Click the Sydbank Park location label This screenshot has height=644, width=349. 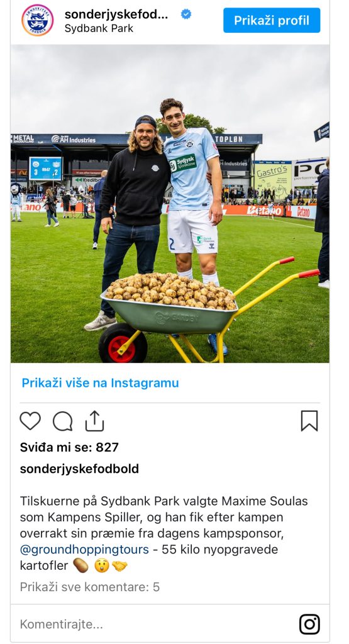pyautogui.click(x=99, y=29)
